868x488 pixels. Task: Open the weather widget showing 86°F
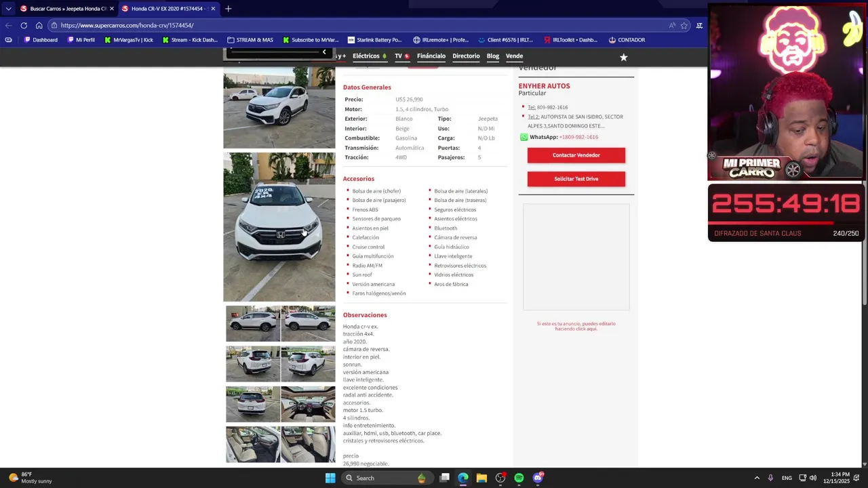coord(31,478)
